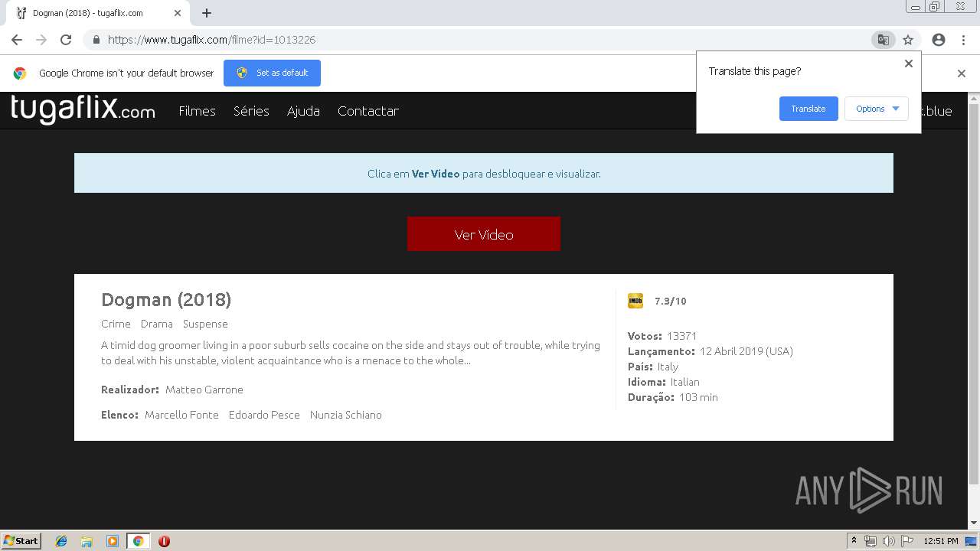The image size is (980, 551).
Task: Click the red Ver Vídeo button
Action: [x=484, y=234]
